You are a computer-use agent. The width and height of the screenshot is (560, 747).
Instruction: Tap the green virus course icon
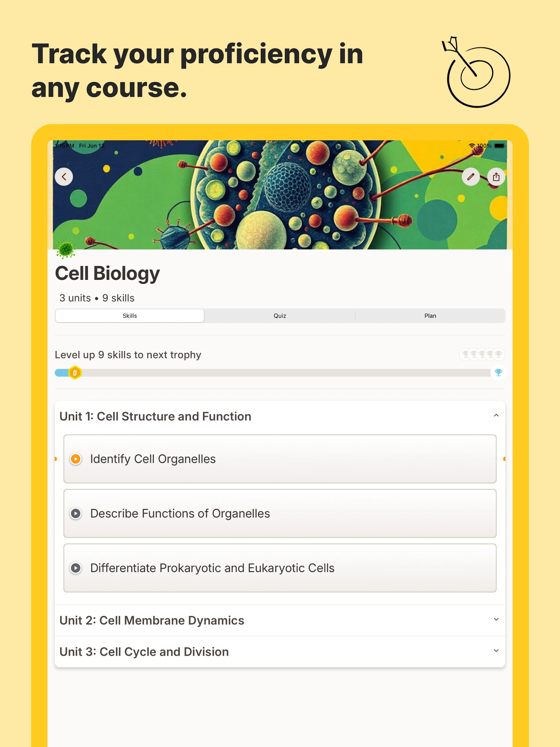pyautogui.click(x=66, y=249)
